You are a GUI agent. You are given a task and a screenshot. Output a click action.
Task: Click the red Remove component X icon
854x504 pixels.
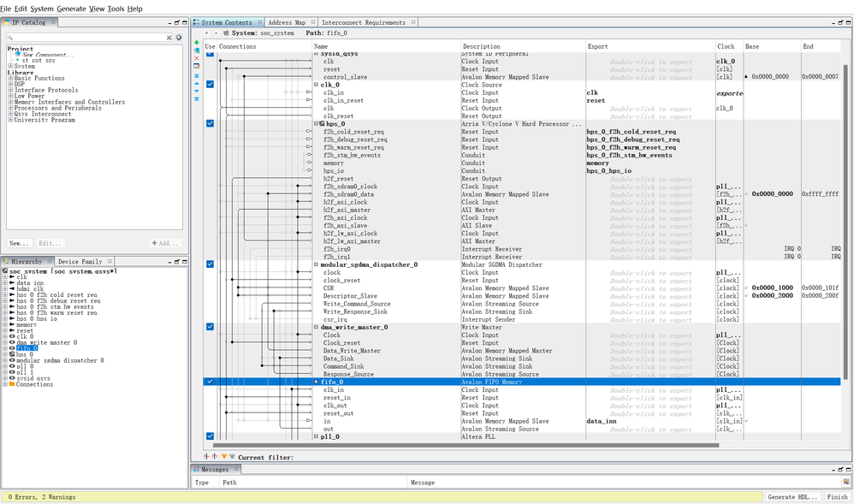197,57
